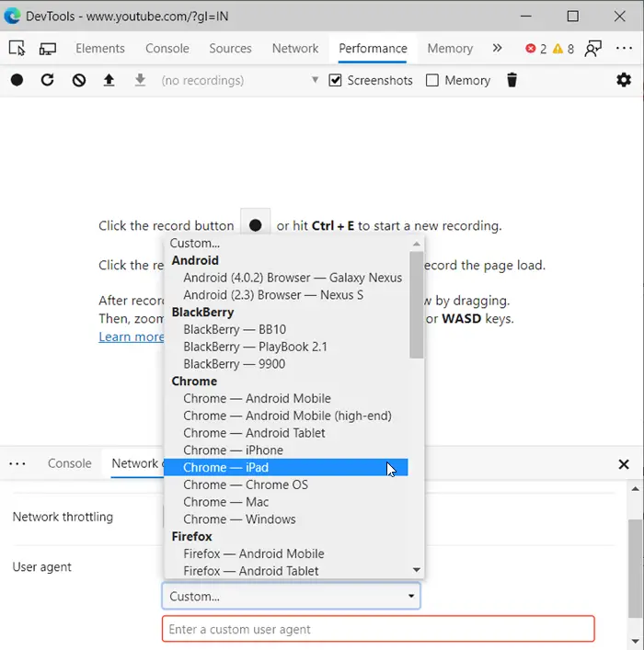This screenshot has height=650, width=644.
Task: Open the send feedback icon
Action: click(x=593, y=49)
